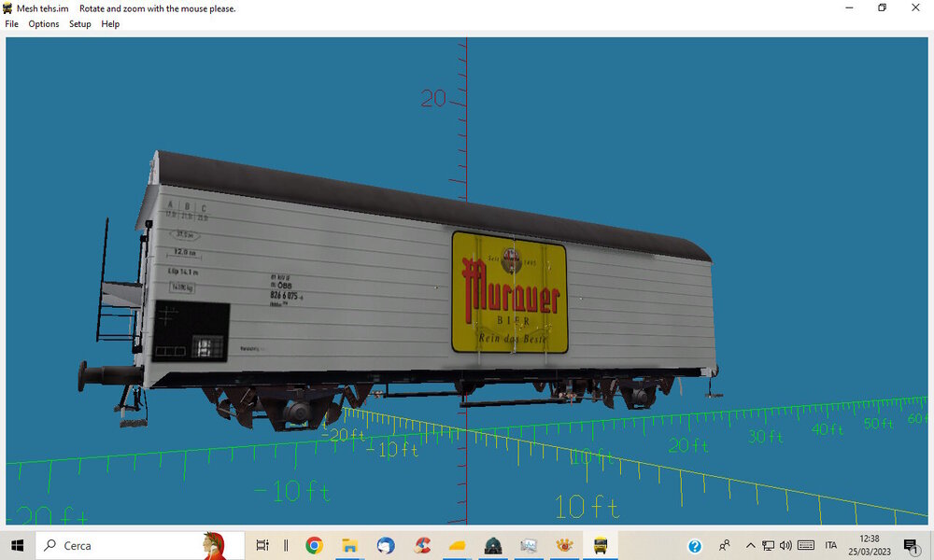
Task: Open the notification center icon
Action: click(x=911, y=545)
